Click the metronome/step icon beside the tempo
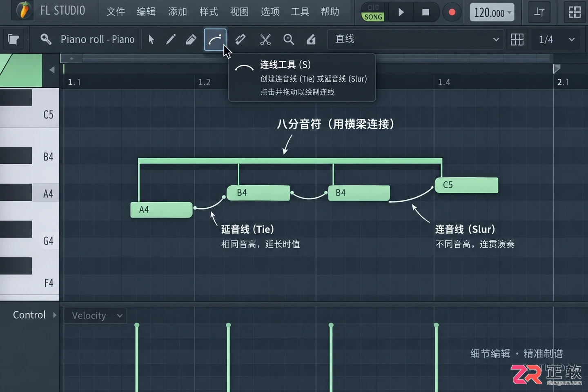The width and height of the screenshot is (588, 392). (x=540, y=12)
